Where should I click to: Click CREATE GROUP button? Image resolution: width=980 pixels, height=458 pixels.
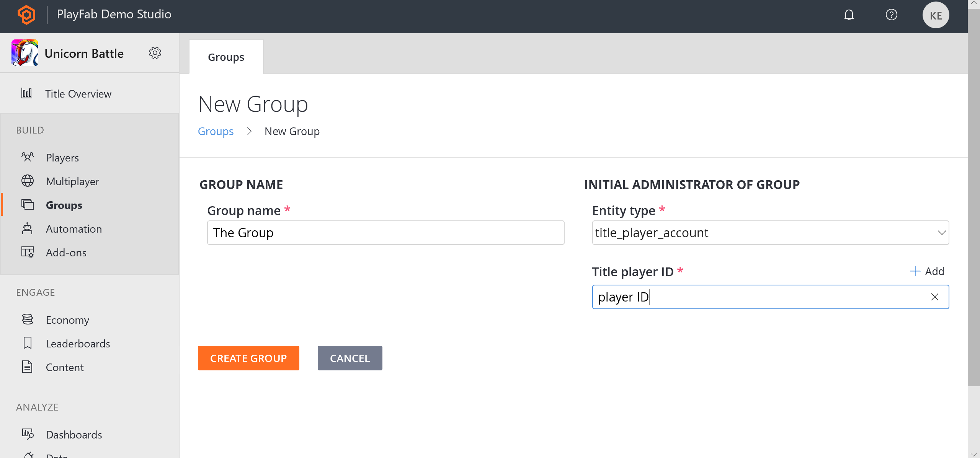pyautogui.click(x=248, y=358)
